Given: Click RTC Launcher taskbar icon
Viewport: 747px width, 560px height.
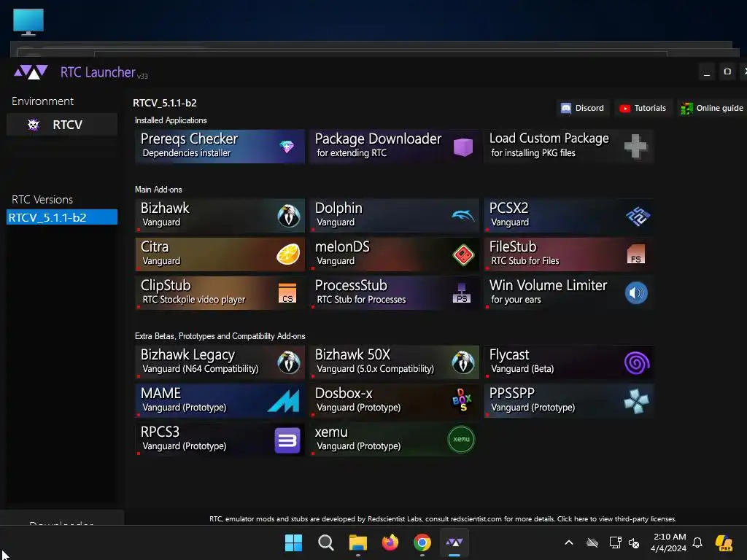Looking at the screenshot, I should tap(454, 542).
